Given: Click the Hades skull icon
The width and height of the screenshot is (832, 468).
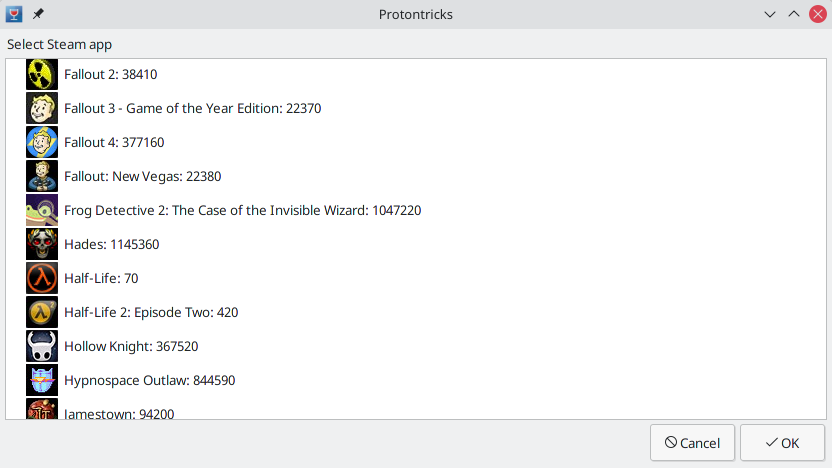Looking at the screenshot, I should (42, 244).
